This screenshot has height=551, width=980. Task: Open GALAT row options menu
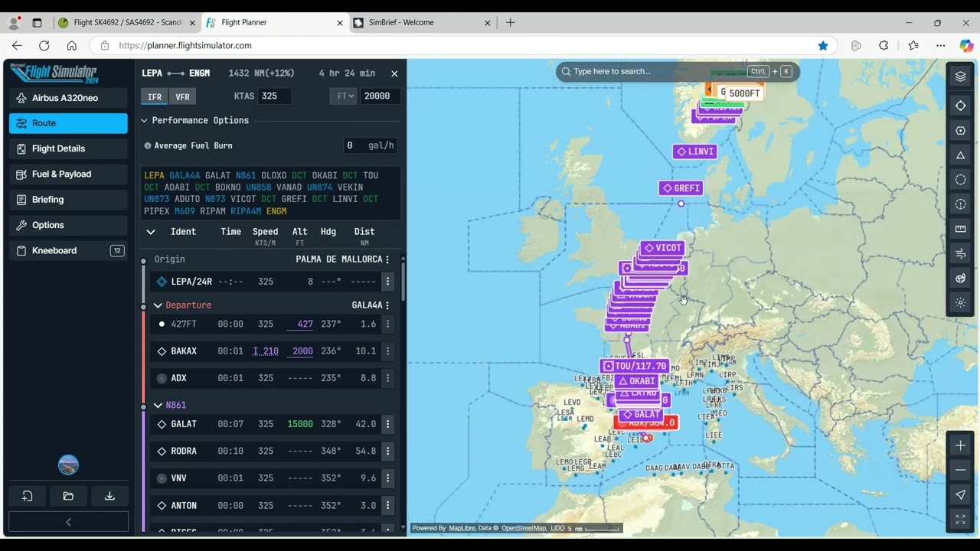coord(387,424)
